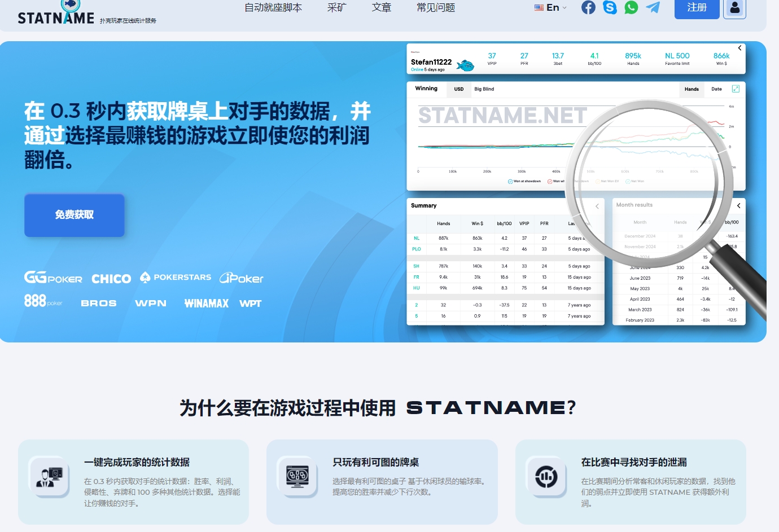Switch Winning chart to USD

click(x=459, y=89)
